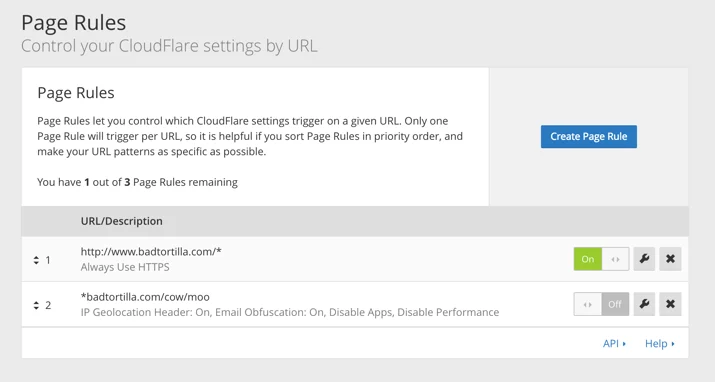The image size is (715, 382).
Task: Click the 'Control your CloudFlare settings by URL' subtitle
Action: pyautogui.click(x=169, y=46)
